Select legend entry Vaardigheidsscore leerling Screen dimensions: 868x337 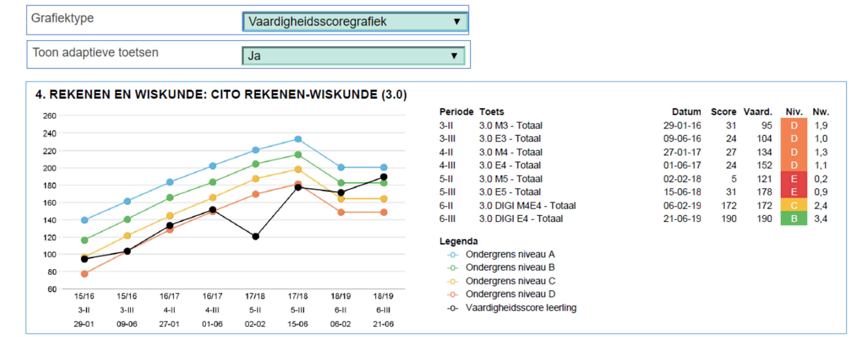512,308
